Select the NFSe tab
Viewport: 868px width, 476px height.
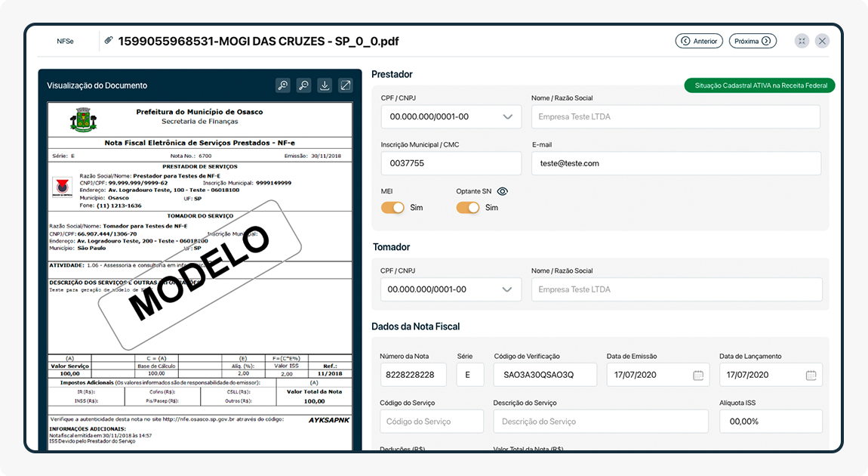[x=66, y=42]
